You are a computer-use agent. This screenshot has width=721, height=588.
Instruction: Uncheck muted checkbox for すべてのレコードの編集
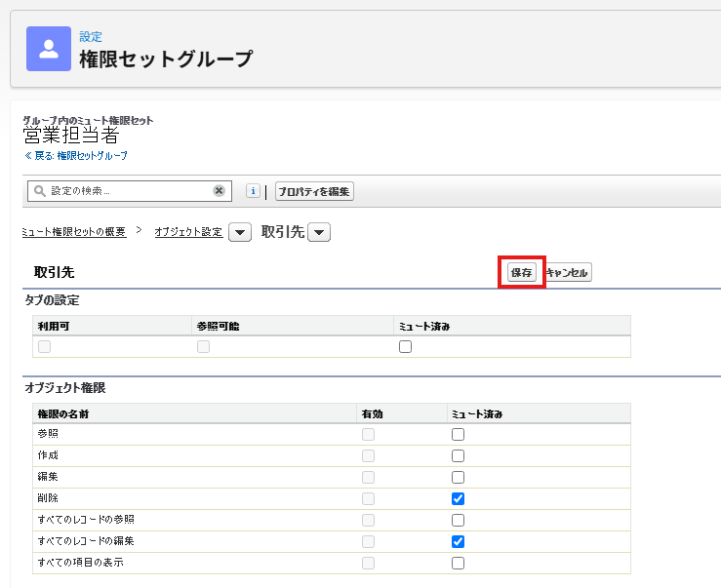click(x=458, y=541)
